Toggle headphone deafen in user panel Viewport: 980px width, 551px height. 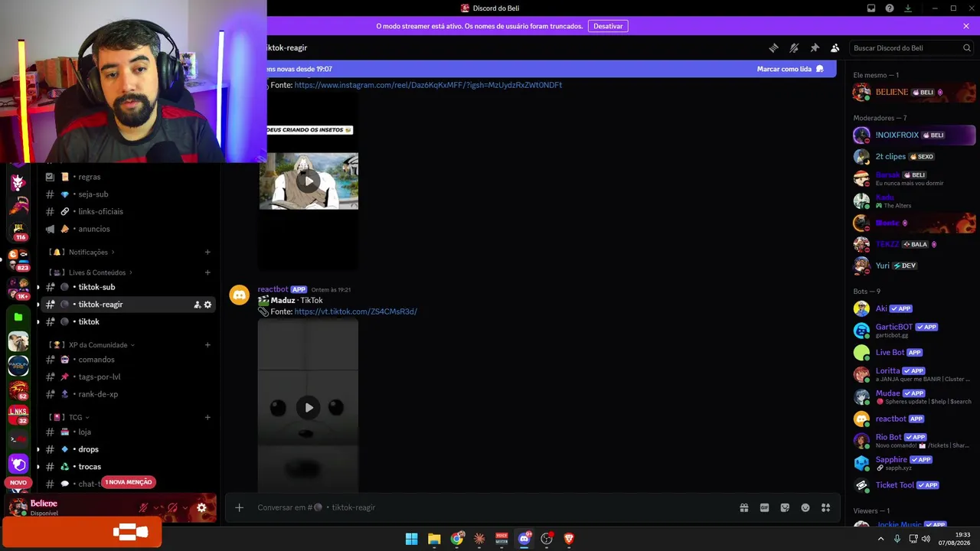[172, 507]
